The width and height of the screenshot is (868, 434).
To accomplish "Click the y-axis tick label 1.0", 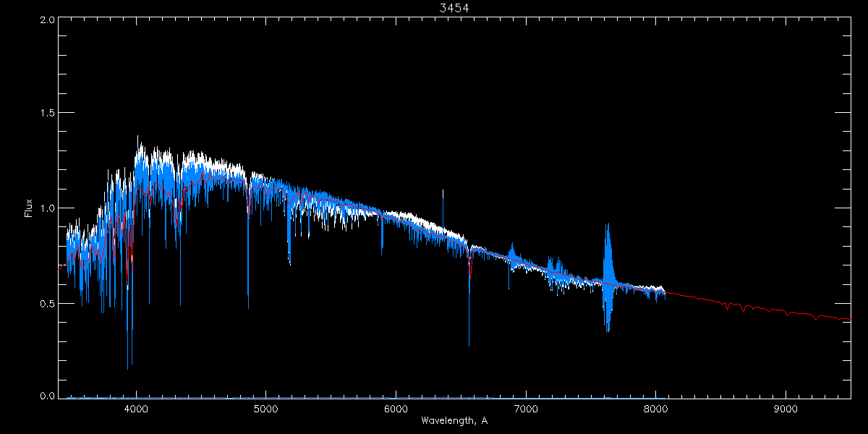I will (47, 208).
